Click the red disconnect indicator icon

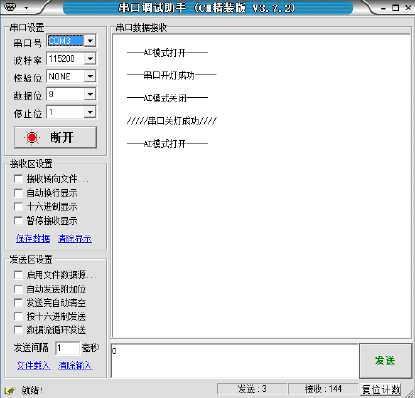coord(32,137)
